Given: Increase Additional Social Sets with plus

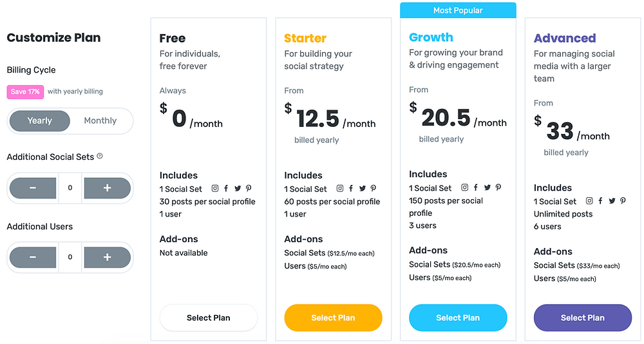Looking at the screenshot, I should [x=107, y=188].
